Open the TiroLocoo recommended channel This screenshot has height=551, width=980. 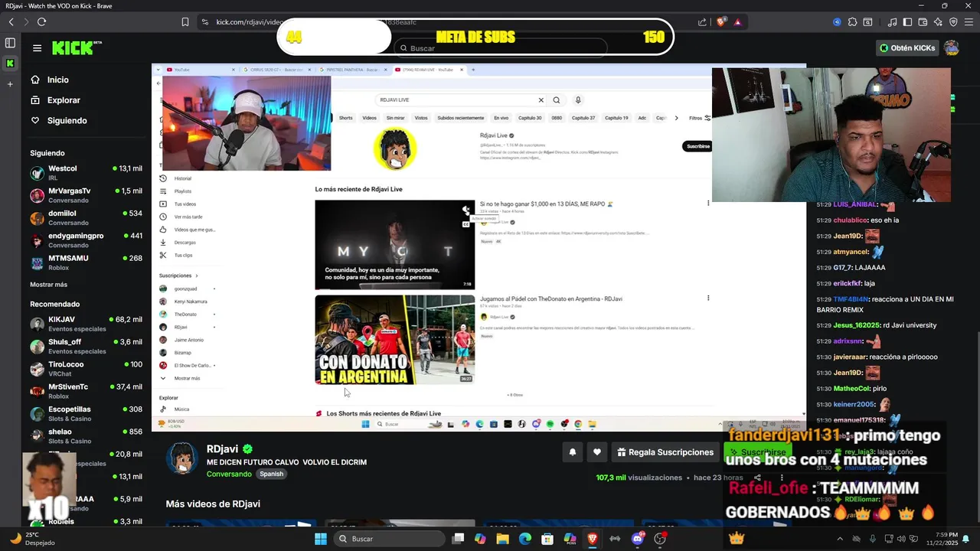[86, 369]
